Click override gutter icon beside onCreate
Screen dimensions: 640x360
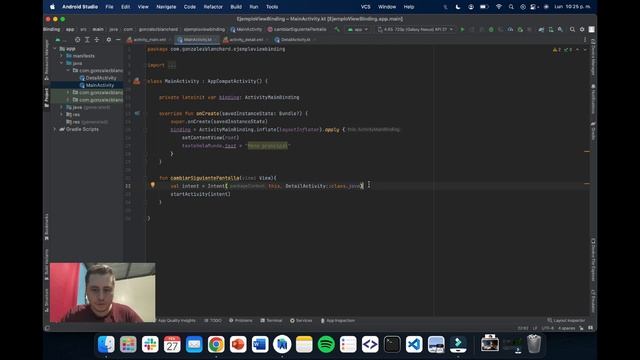click(137, 113)
